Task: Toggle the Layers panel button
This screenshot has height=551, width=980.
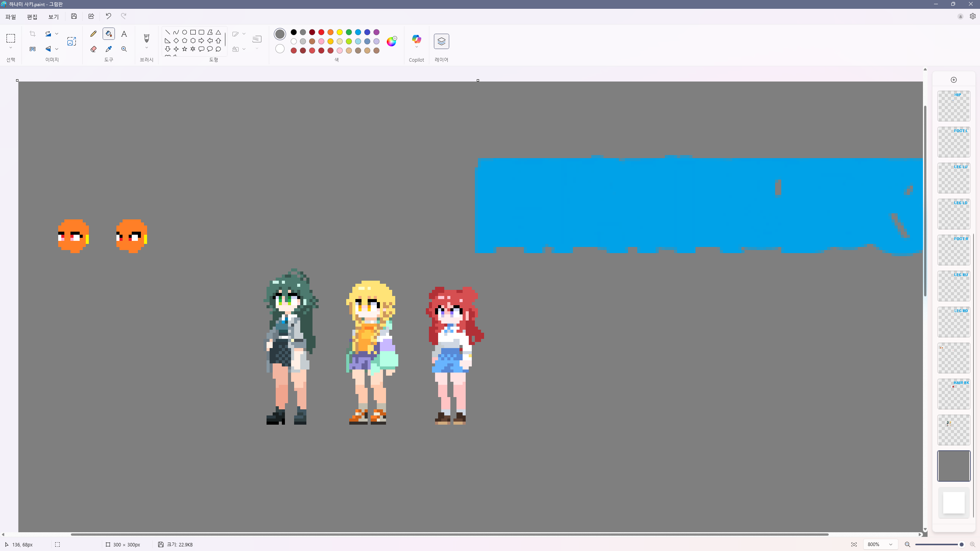Action: (441, 41)
